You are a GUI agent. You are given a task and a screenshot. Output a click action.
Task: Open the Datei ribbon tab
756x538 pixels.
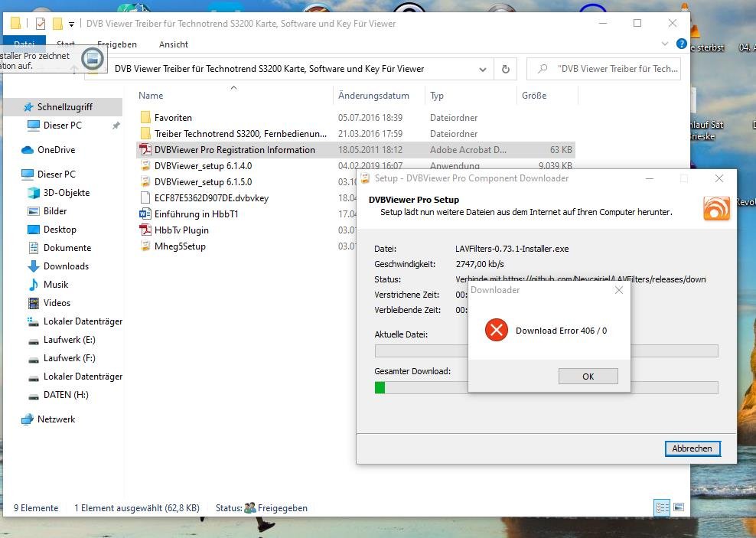pos(24,44)
